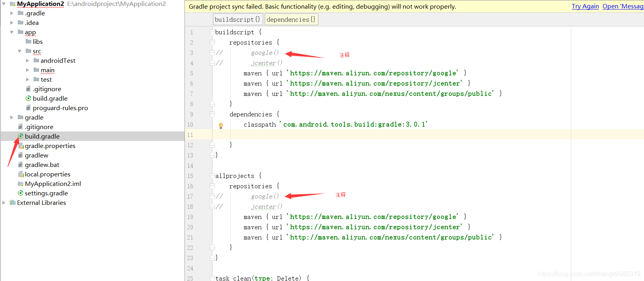Select local.properties file
The height and width of the screenshot is (281, 644).
[47, 174]
